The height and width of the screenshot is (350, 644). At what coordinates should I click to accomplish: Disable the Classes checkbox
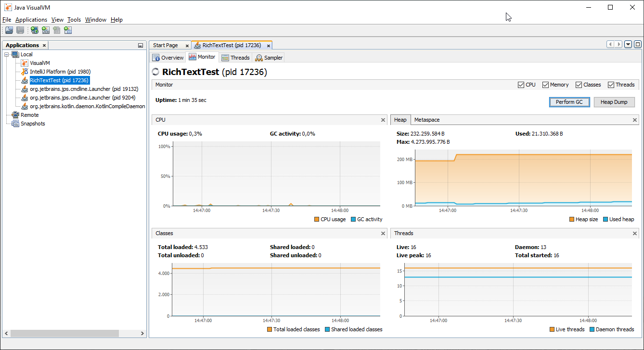pyautogui.click(x=579, y=85)
